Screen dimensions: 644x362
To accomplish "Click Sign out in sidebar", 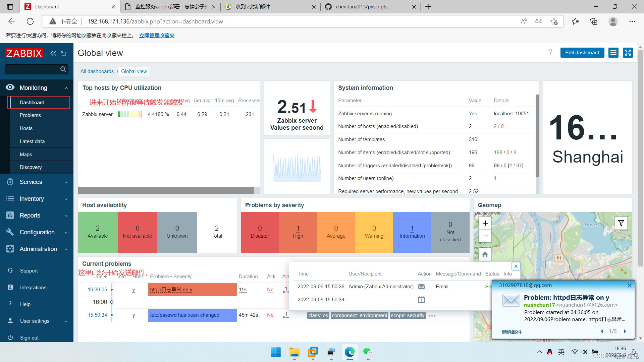I will tap(29, 338).
